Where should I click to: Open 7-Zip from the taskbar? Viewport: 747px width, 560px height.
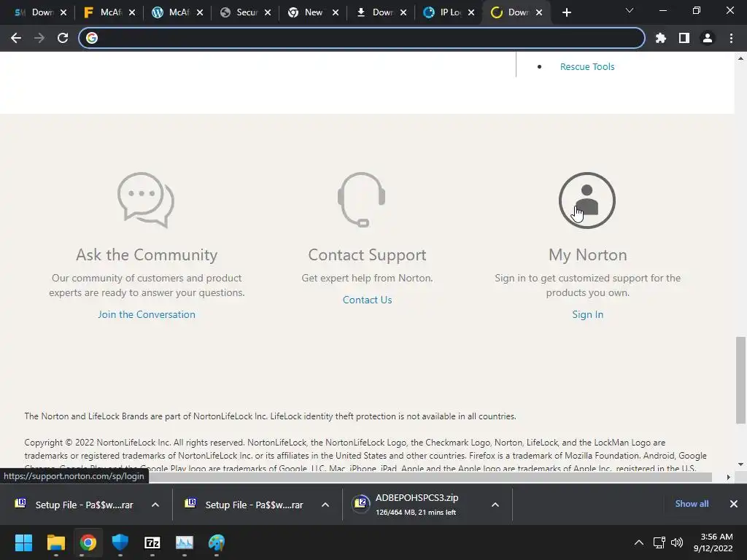[x=152, y=542]
